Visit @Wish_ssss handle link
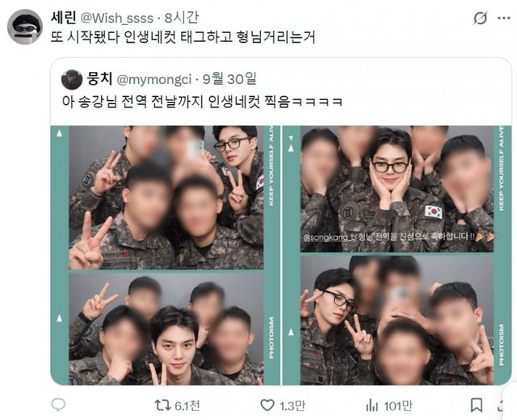Screen dimensions: 517x420 117,18
